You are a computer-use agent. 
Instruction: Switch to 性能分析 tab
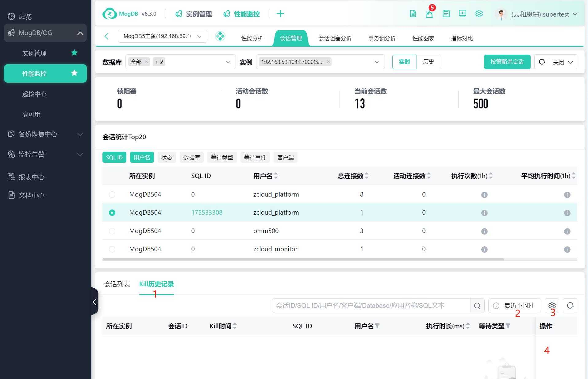pyautogui.click(x=252, y=38)
